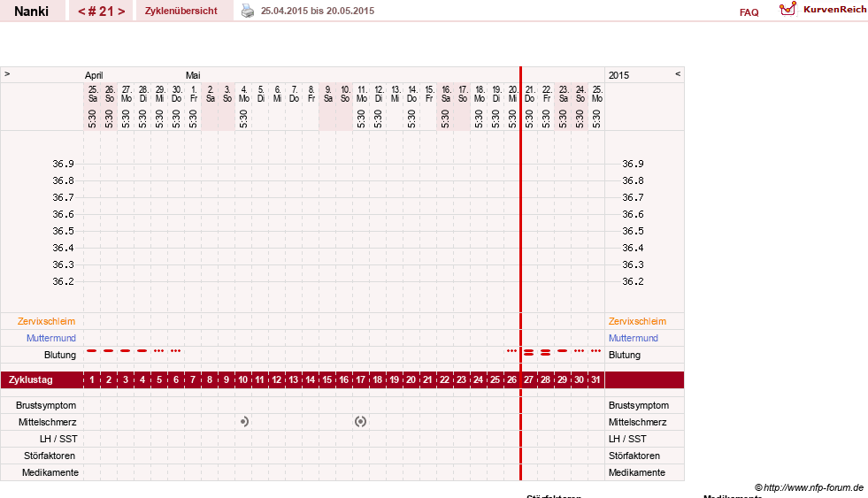Select cycle day 26 in Zyklustag row
Screen dimensions: 868x498
pos(511,380)
